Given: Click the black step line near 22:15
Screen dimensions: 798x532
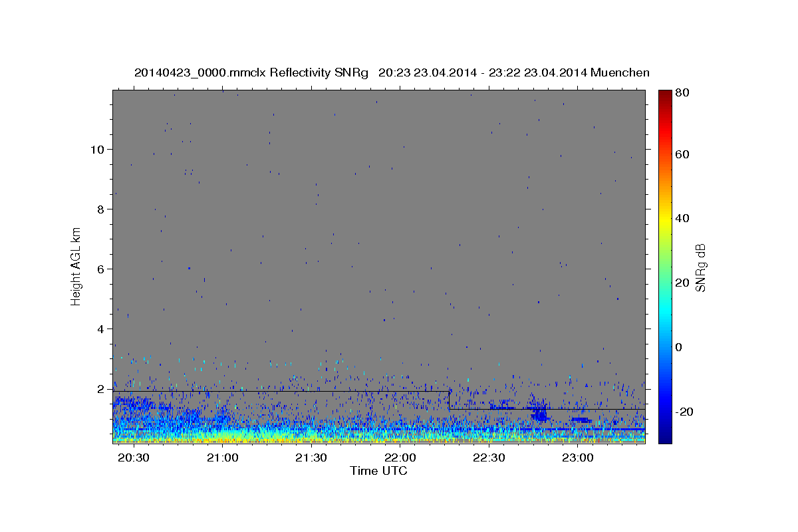Looking at the screenshot, I should tap(449, 400).
